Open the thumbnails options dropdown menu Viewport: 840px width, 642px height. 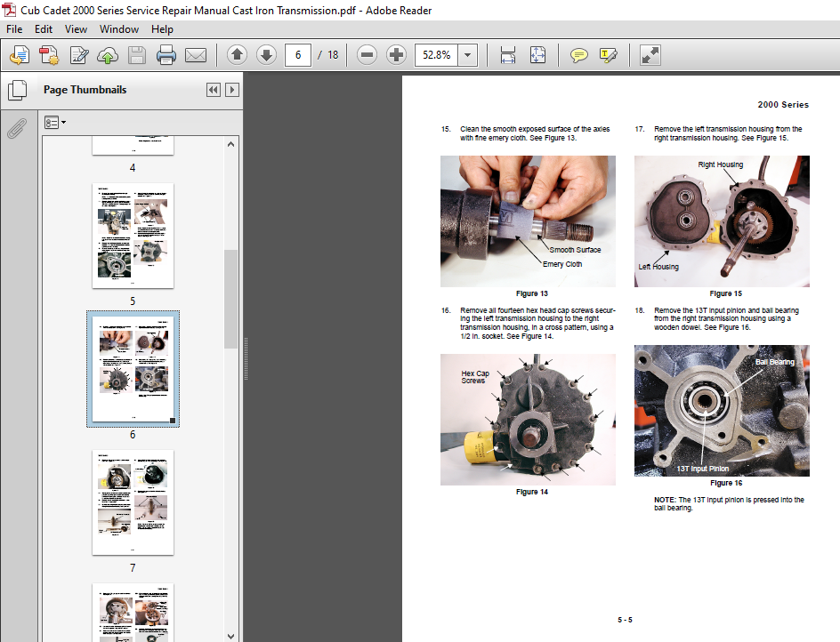click(x=55, y=123)
